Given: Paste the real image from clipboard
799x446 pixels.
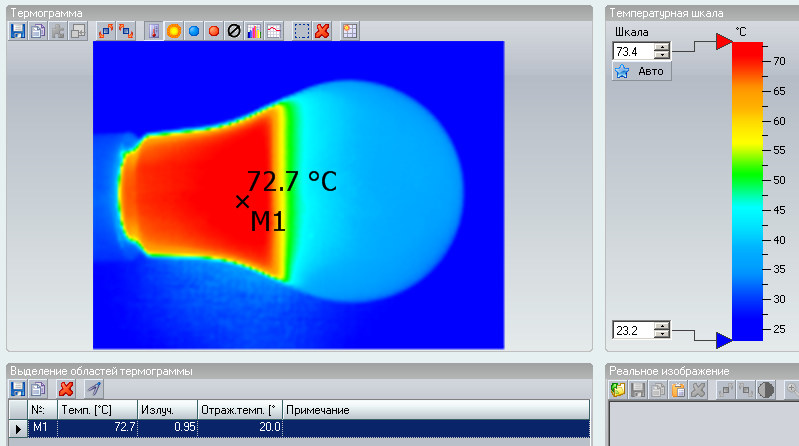Looking at the screenshot, I should coord(678,390).
